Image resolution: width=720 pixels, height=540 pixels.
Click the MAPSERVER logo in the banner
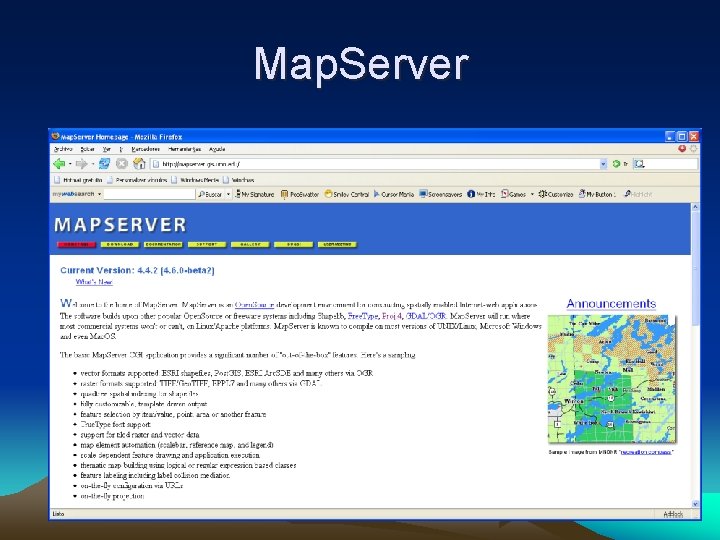(120, 225)
